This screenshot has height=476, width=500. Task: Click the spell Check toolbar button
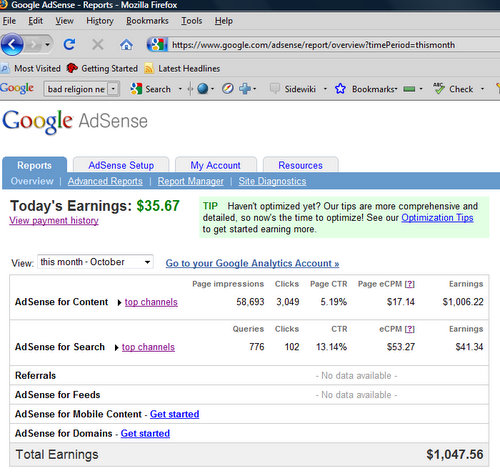tap(453, 89)
